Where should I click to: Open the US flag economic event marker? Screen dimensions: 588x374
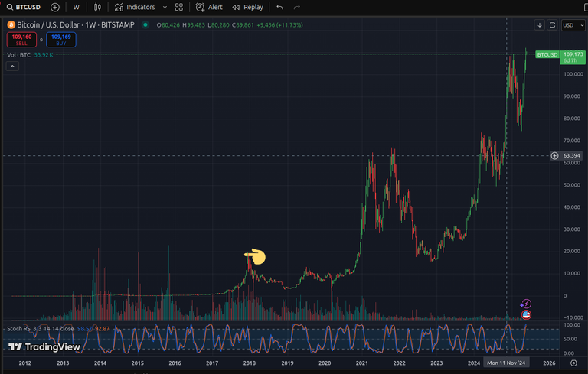click(526, 315)
